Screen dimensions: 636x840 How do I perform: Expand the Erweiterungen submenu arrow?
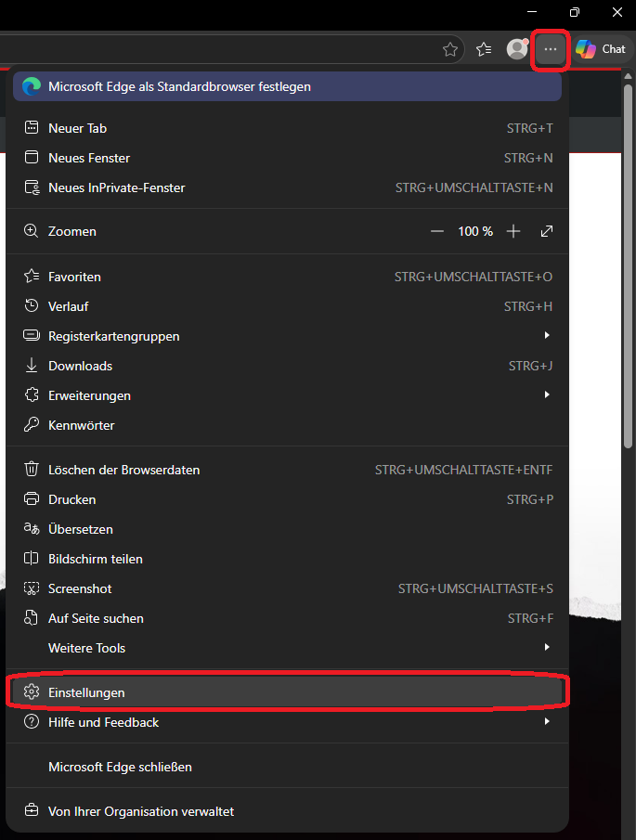pyautogui.click(x=547, y=394)
